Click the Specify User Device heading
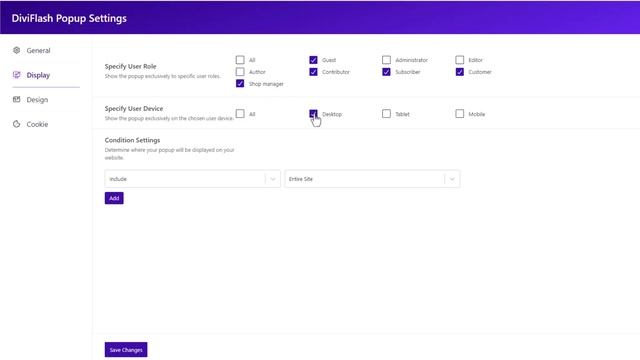The image size is (640, 360). [133, 109]
